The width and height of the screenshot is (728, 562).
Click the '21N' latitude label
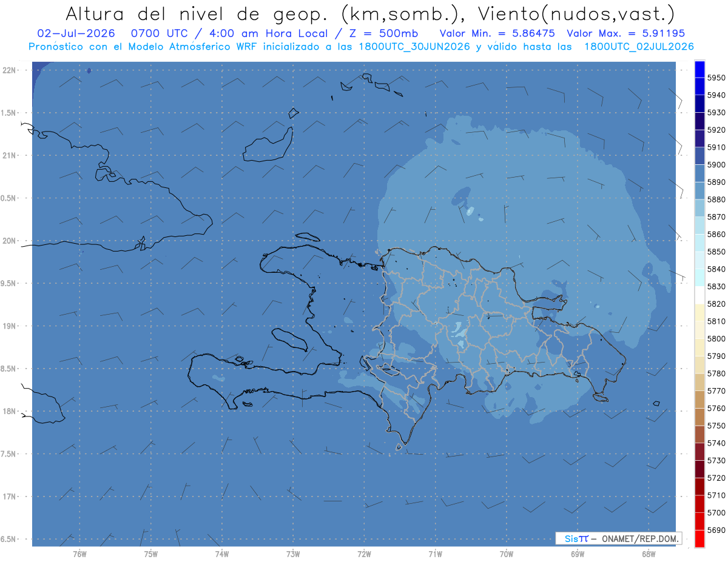pyautogui.click(x=8, y=155)
